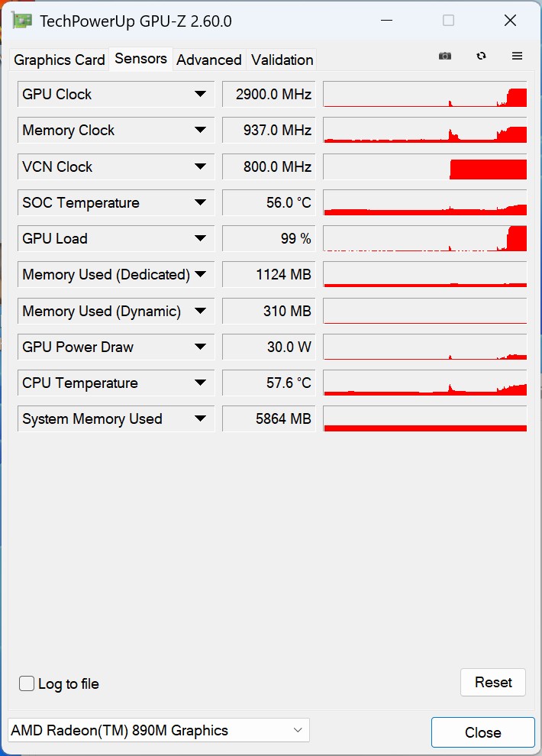Expand the GPU Load sensor dropdown
Screen dimensions: 542x756
coord(201,238)
